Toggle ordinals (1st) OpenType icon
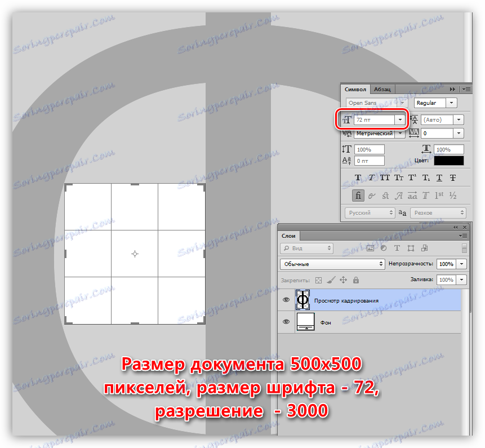The height and width of the screenshot is (448, 485). click(x=439, y=196)
